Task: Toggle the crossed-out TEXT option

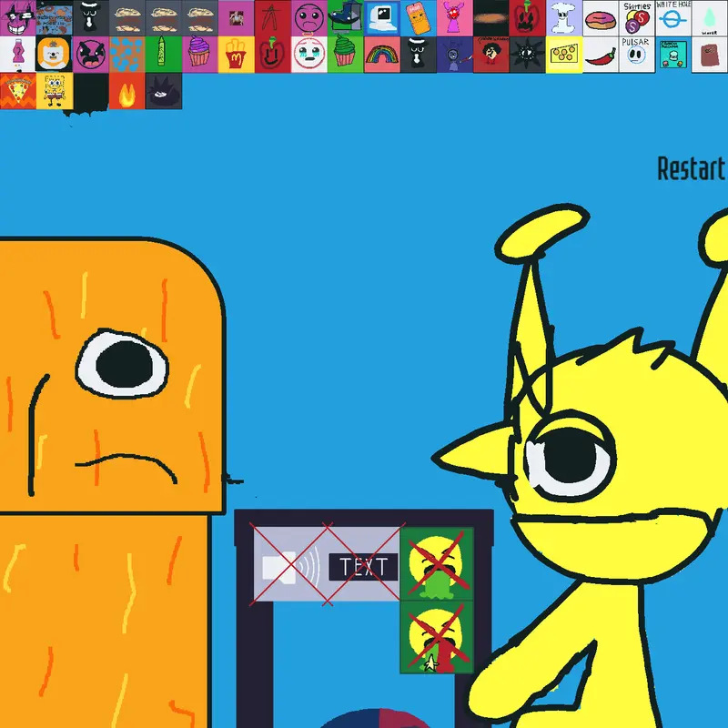Action: [363, 564]
